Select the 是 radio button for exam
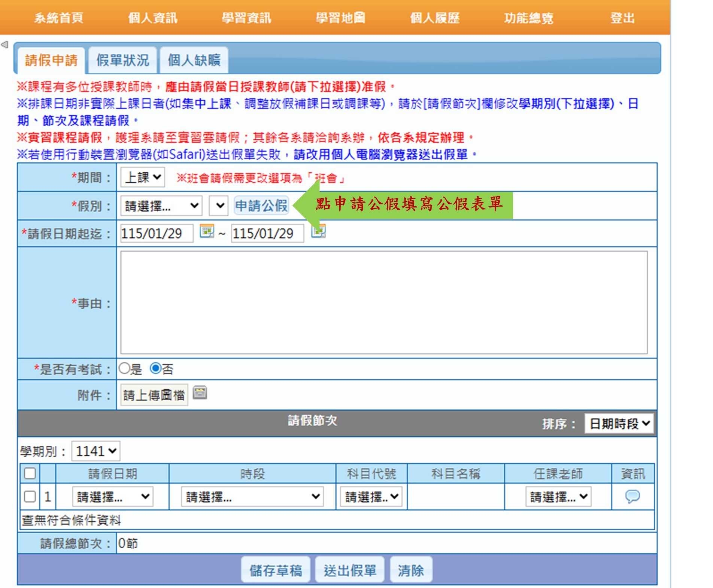The height and width of the screenshot is (588, 713). [124, 369]
